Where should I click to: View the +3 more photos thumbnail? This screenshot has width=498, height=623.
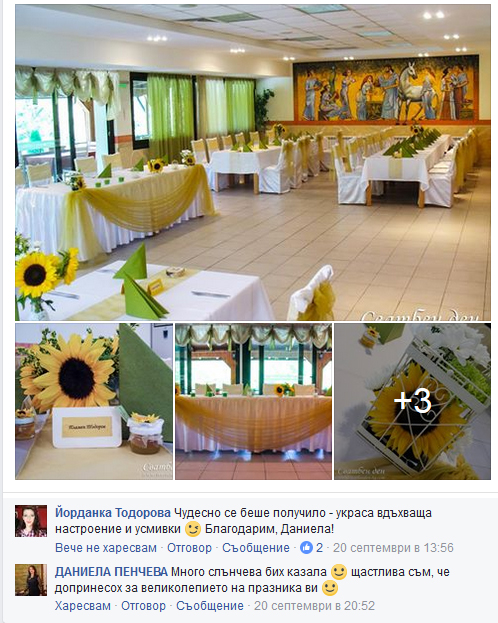point(412,401)
